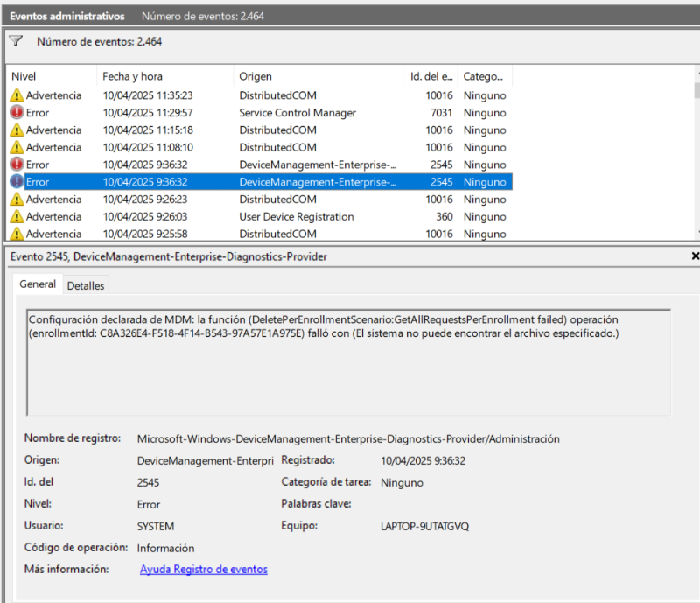700x603 pixels.
Task: Click error icon of Service Control Manager event
Action: coord(17,113)
